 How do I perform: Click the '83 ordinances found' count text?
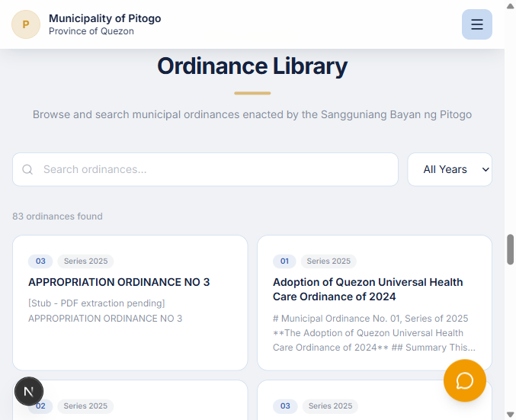pyautogui.click(x=58, y=216)
